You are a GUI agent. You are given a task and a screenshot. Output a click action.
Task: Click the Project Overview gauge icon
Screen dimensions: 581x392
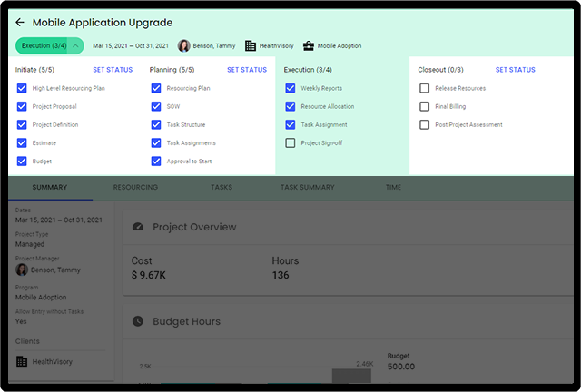pos(138,227)
